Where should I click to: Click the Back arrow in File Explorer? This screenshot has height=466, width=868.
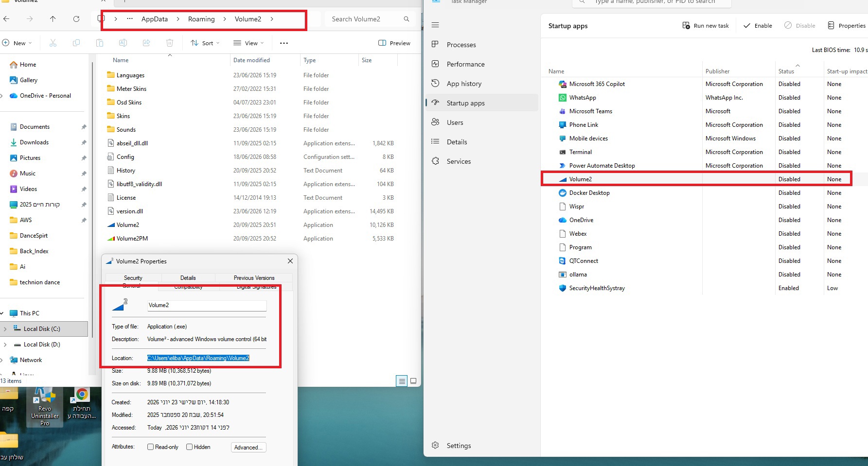pos(6,19)
